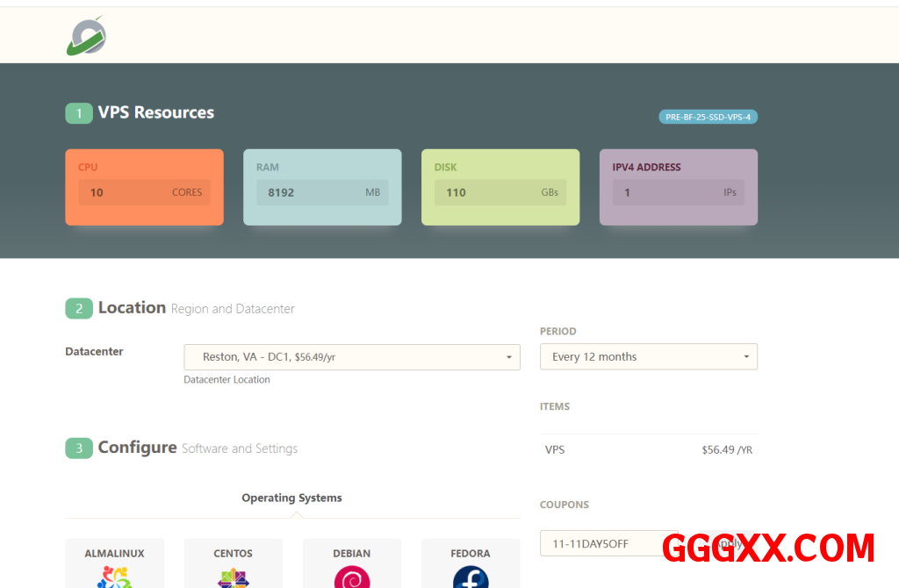The image size is (899, 588).
Task: Open the Datacenter dropdown
Action: point(351,357)
